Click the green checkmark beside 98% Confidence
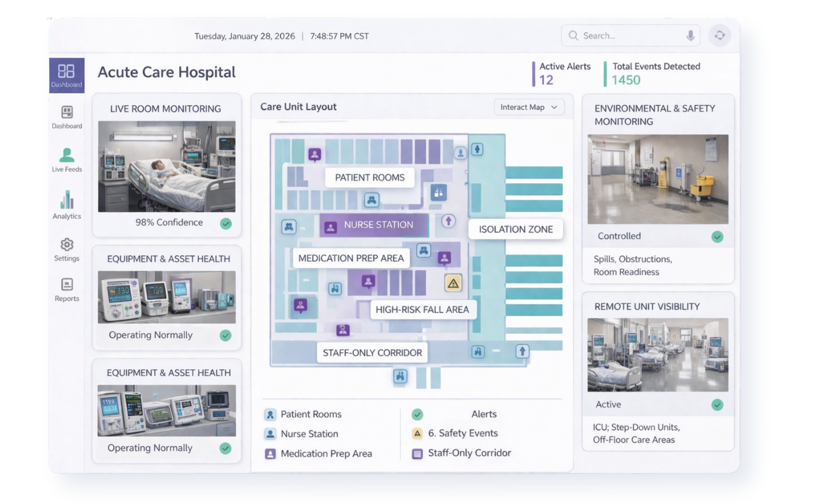 (x=226, y=223)
